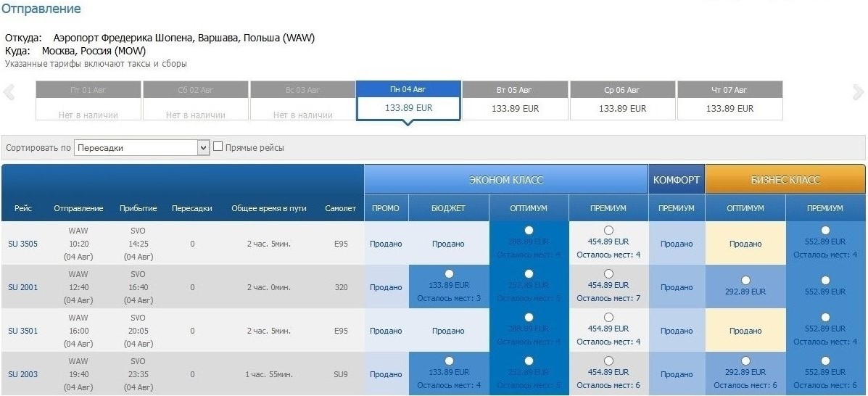This screenshot has width=868, height=396.
Task: Click duration 1 час. 55мин.
Action: click(268, 375)
